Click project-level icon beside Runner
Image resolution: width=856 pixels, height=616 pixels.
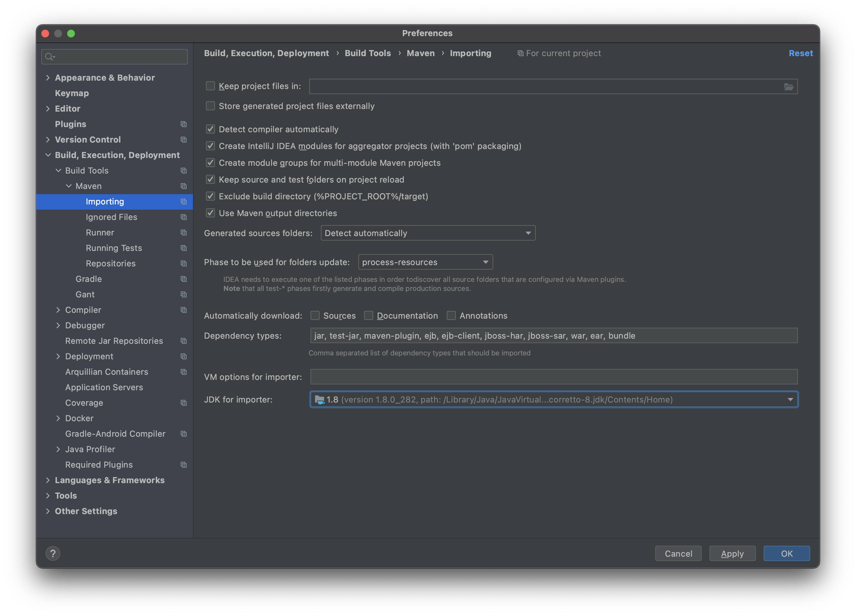[x=183, y=232]
